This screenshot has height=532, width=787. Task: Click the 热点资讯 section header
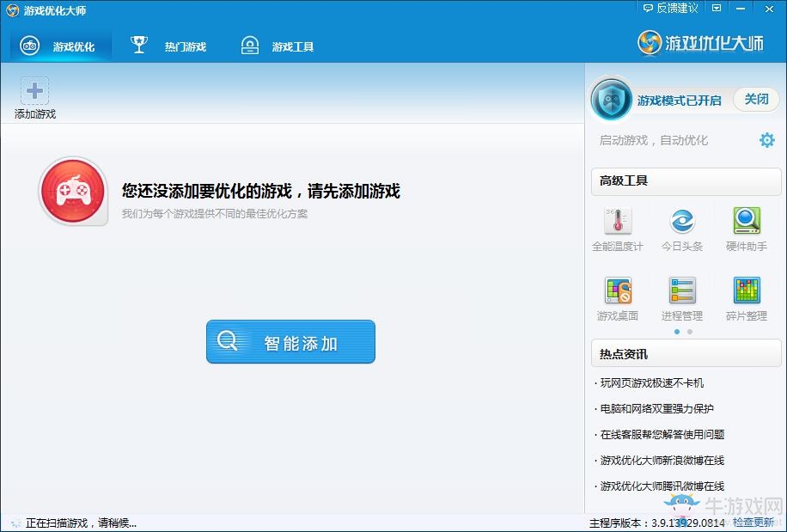click(686, 354)
